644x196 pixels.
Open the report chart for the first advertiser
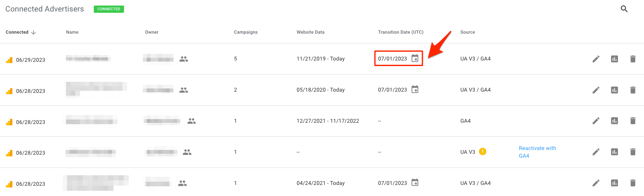614,59
